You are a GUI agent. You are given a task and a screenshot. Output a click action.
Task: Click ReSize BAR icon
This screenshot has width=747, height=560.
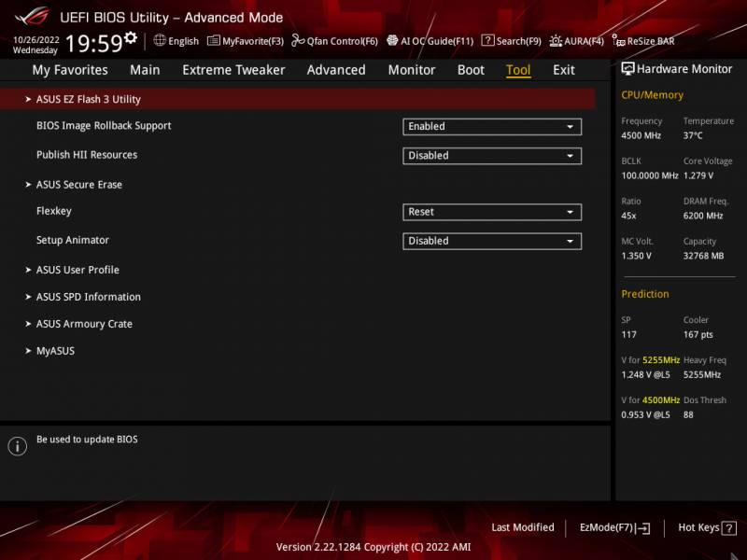(x=618, y=41)
